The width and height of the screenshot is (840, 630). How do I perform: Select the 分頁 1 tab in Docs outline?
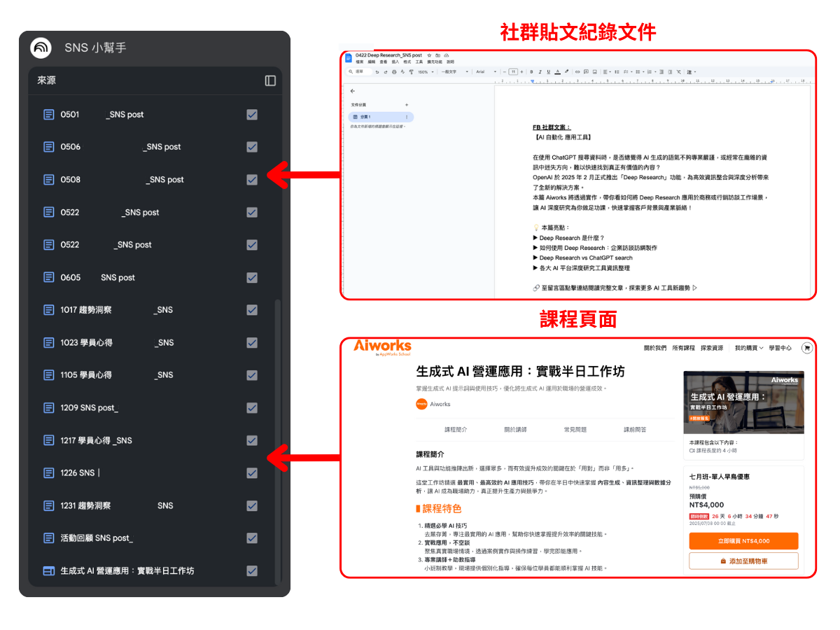pos(381,117)
